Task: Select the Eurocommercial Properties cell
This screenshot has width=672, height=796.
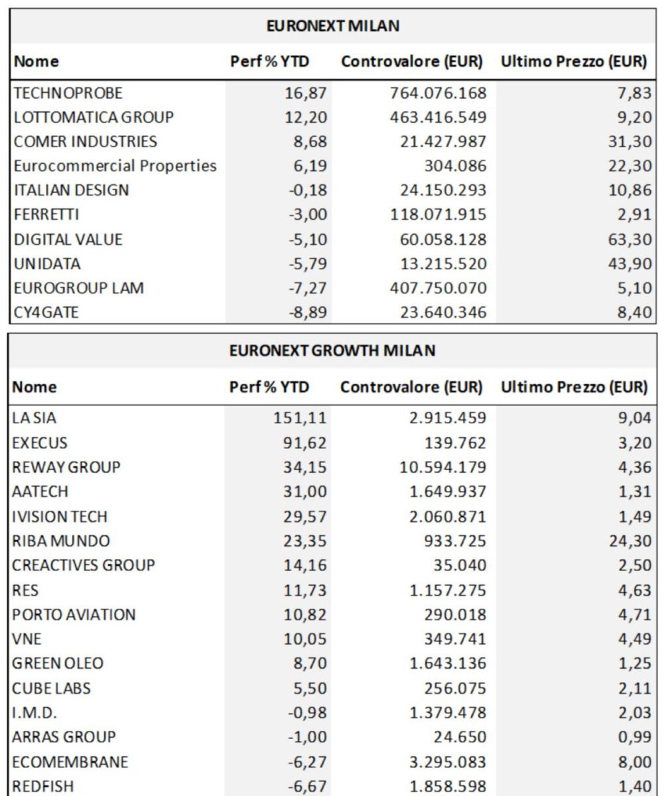Action: coord(115,166)
